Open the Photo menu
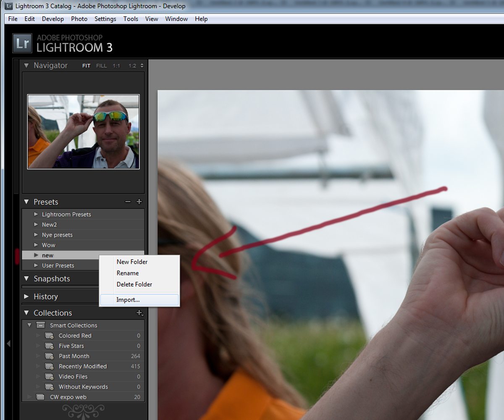The image size is (504, 420). tap(79, 19)
